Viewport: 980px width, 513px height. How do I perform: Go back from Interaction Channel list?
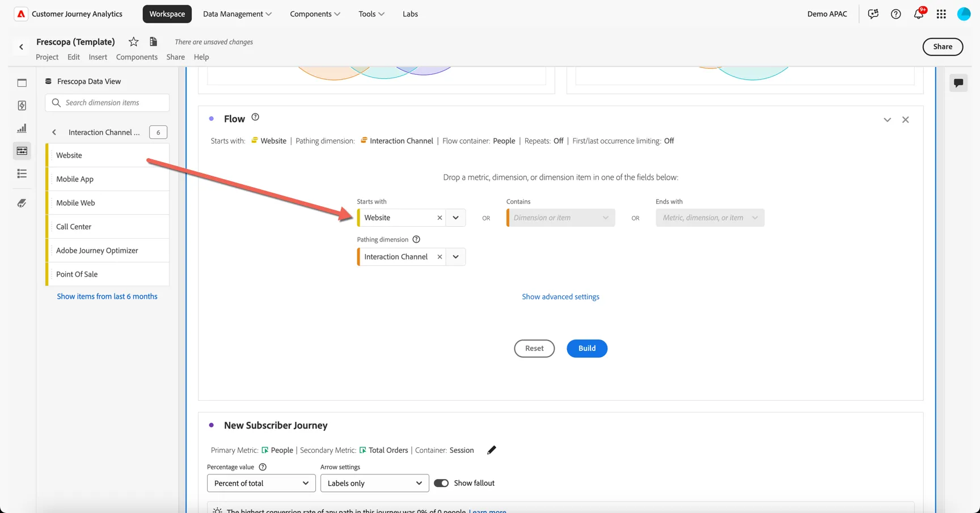tap(54, 132)
